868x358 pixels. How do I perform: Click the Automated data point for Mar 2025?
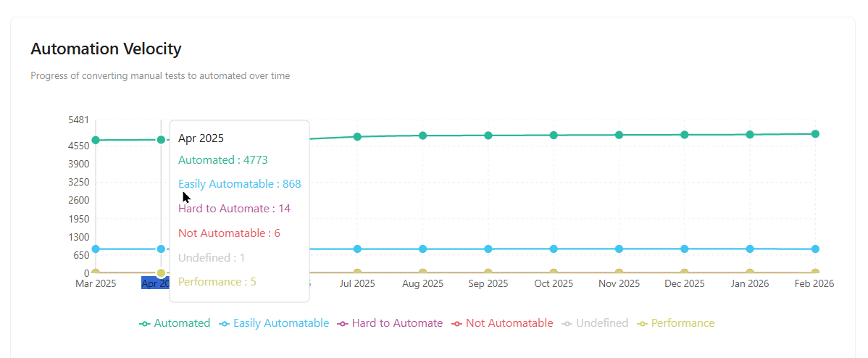point(96,140)
